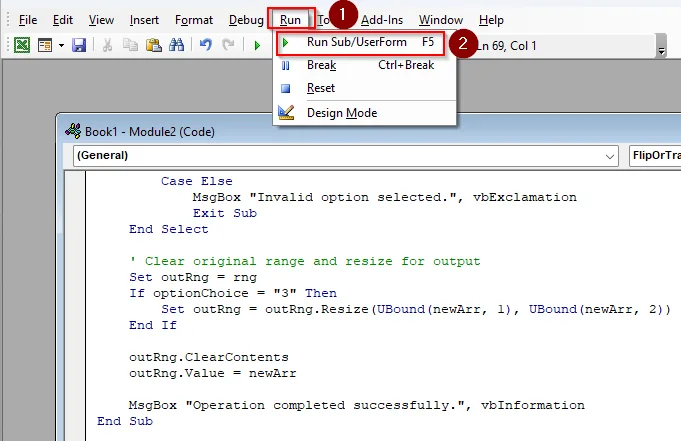Choose Reset in the Run menu

(364, 88)
